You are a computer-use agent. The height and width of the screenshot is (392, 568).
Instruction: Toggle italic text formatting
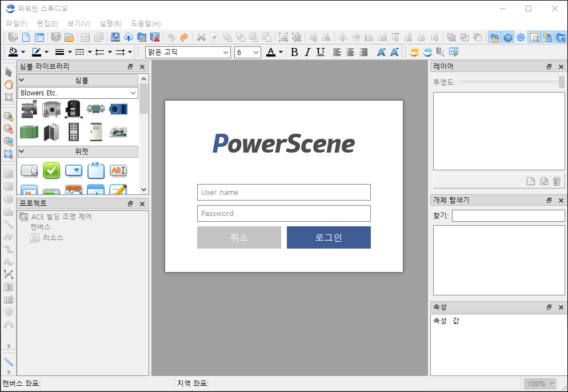(x=307, y=52)
